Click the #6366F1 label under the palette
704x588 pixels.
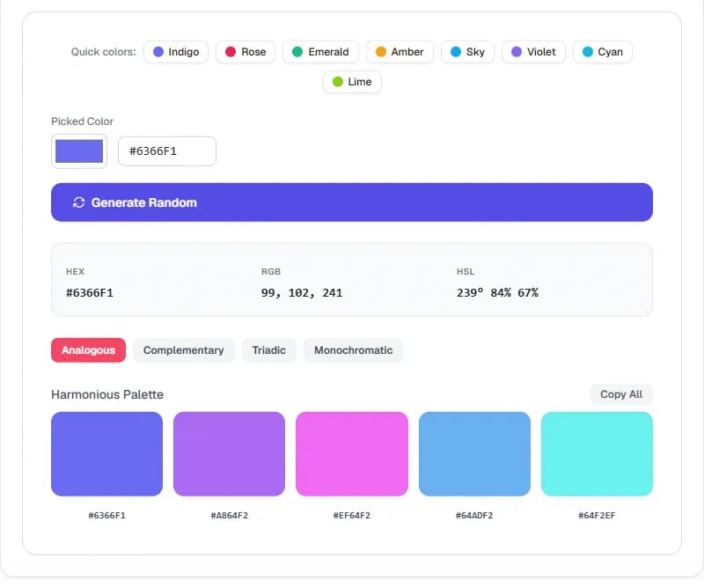point(106,516)
